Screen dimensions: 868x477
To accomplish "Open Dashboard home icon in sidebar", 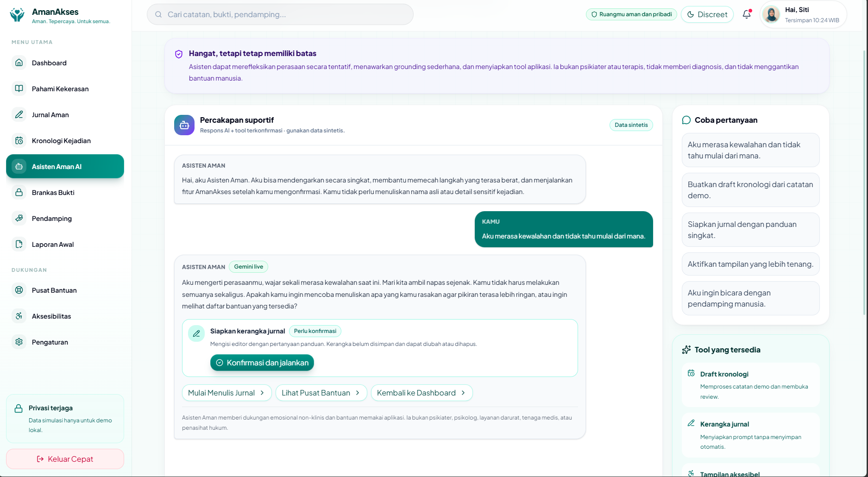I will click(19, 63).
